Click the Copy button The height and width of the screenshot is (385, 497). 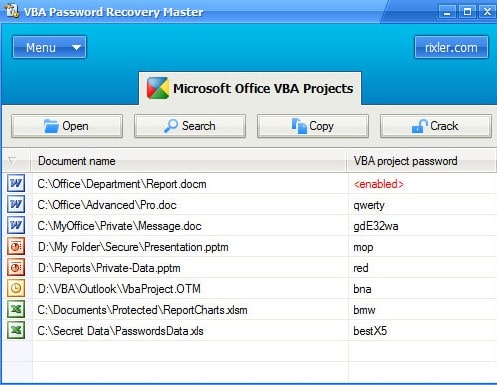tap(313, 126)
